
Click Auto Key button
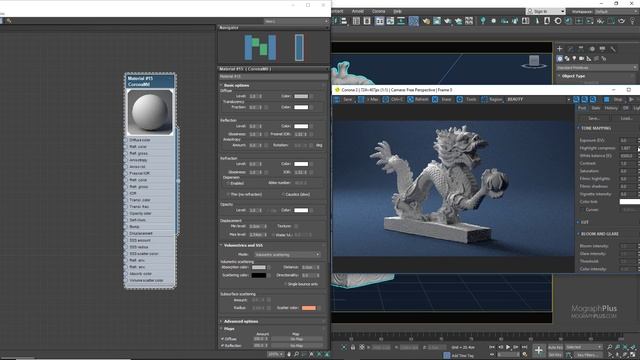[555, 347]
